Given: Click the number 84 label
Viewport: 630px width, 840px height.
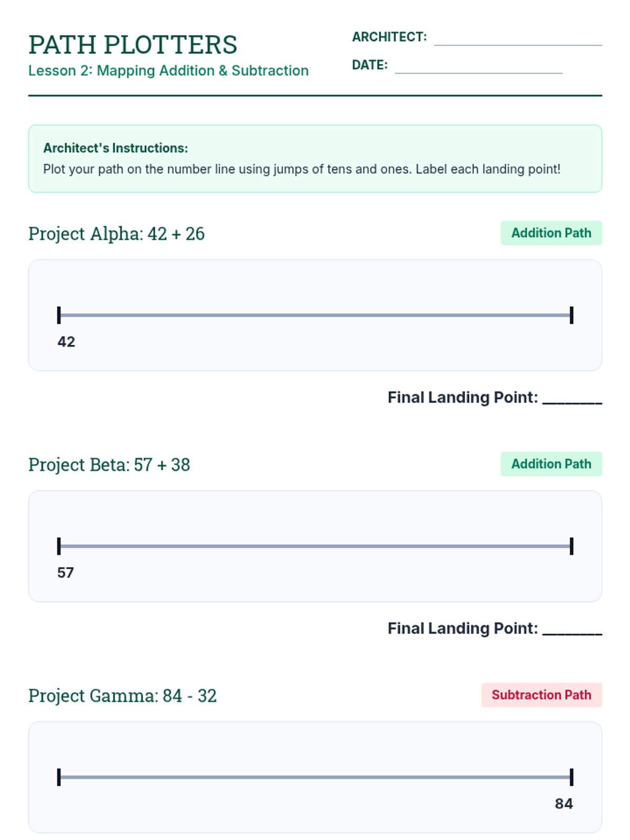Looking at the screenshot, I should tap(564, 804).
